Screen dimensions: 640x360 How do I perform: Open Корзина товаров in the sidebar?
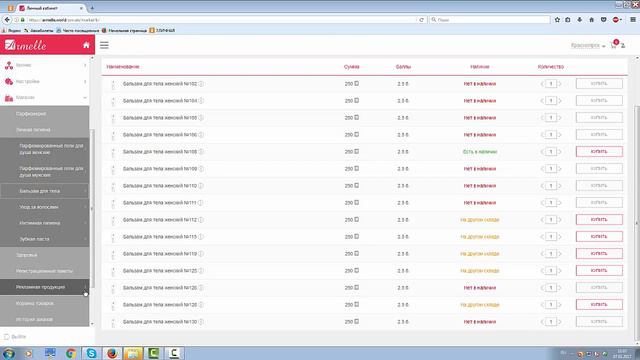click(44, 303)
